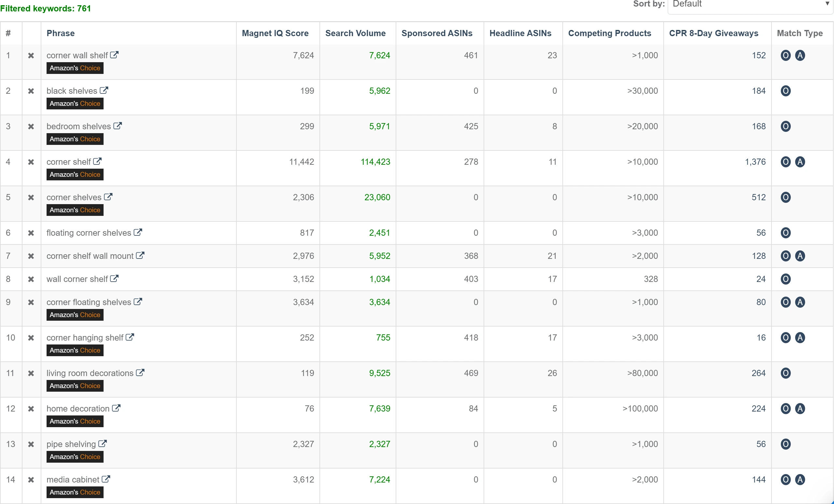Open the Sort by Default dropdown
The height and width of the screenshot is (504, 834).
(750, 5)
